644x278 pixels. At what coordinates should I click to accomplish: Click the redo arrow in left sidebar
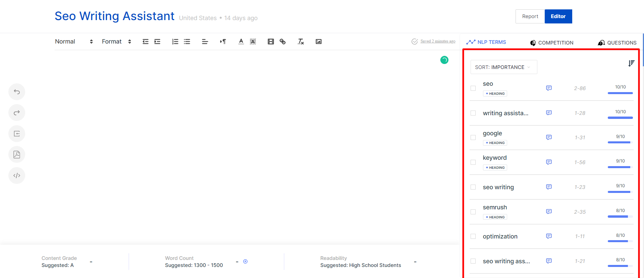click(17, 113)
